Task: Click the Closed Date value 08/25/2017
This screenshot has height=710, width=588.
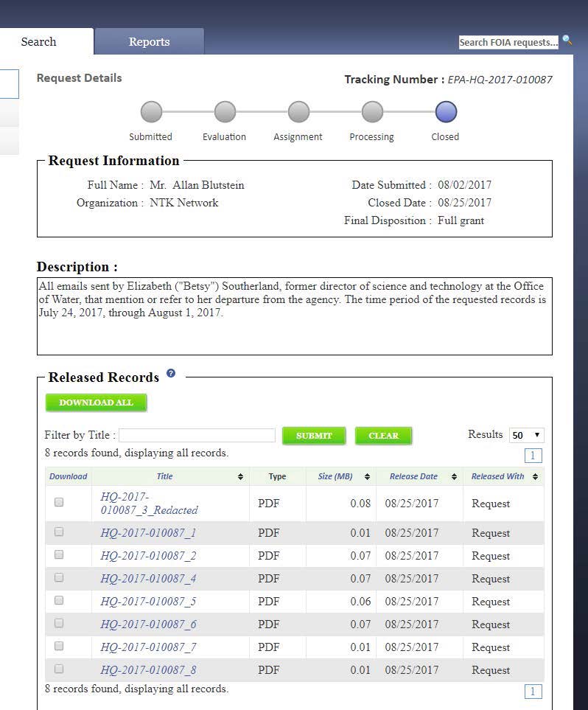Action: pos(464,203)
